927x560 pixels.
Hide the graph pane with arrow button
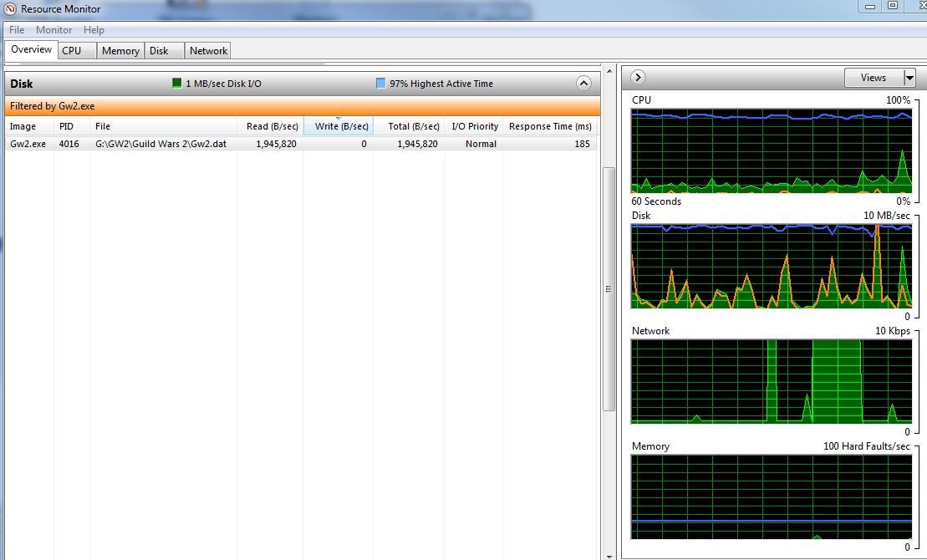pyautogui.click(x=638, y=77)
